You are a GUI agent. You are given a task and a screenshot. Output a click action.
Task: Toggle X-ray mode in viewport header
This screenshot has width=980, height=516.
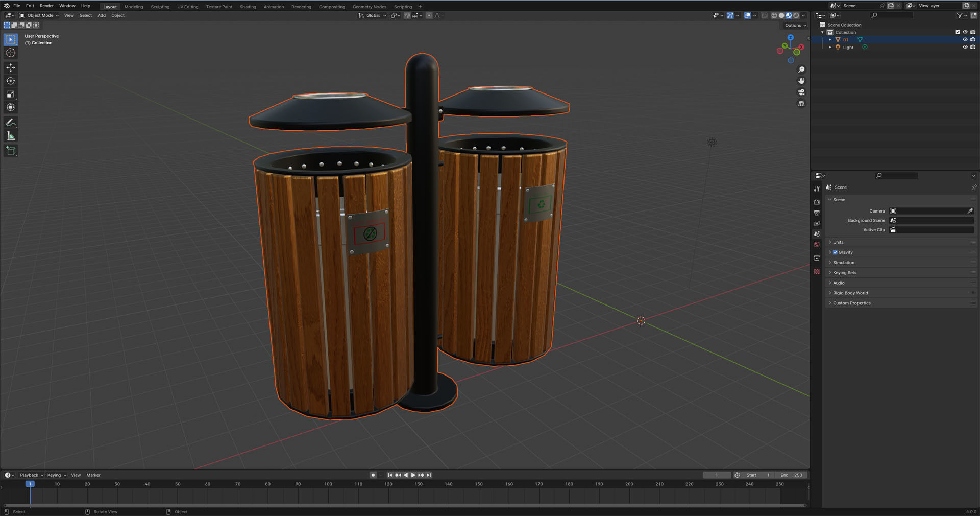point(764,15)
